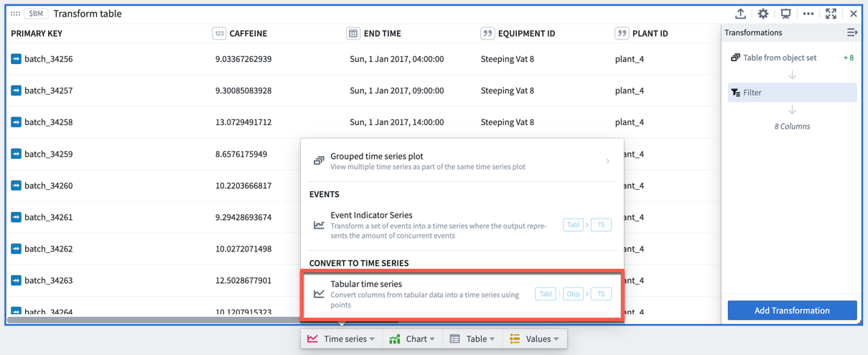868x355 pixels.
Task: Open the three-dot more options menu
Action: pos(808,14)
